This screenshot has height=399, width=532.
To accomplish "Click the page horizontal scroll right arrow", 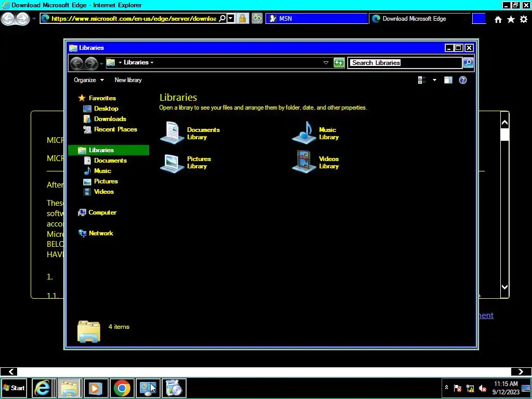I will tap(521, 372).
